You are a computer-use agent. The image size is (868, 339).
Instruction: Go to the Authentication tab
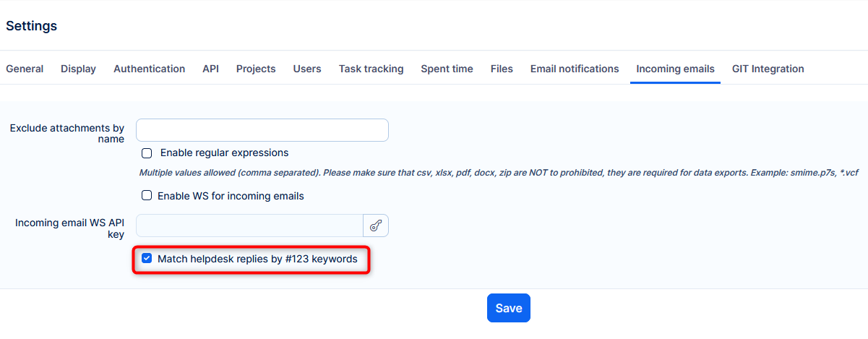pyautogui.click(x=149, y=69)
